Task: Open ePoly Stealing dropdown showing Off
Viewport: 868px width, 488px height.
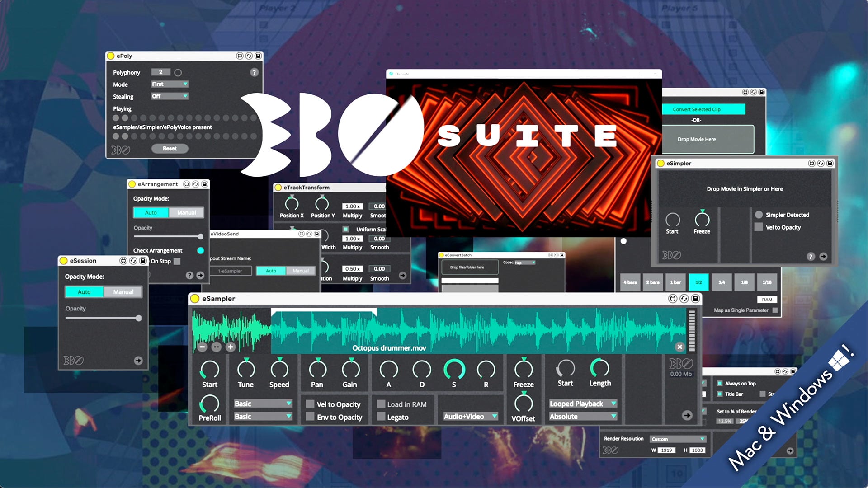Action: (170, 96)
